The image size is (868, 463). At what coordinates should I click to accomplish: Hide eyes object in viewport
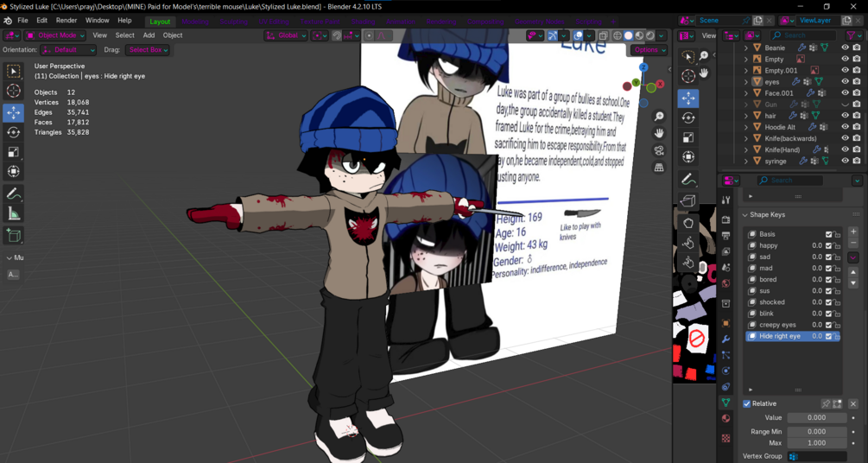(x=846, y=81)
